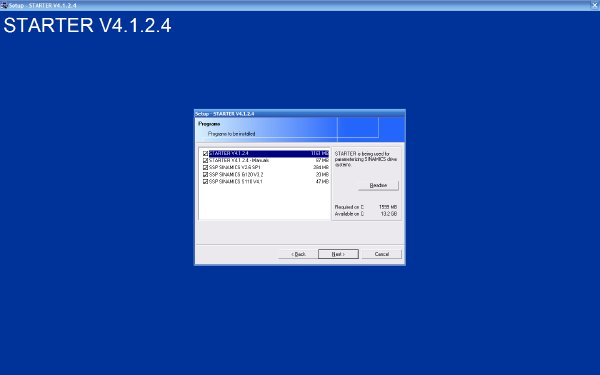Screen dimensions: 600x375
Task: Uncheck the STARTER V4.1.2.4 checkbox
Action: pyautogui.click(x=205, y=153)
